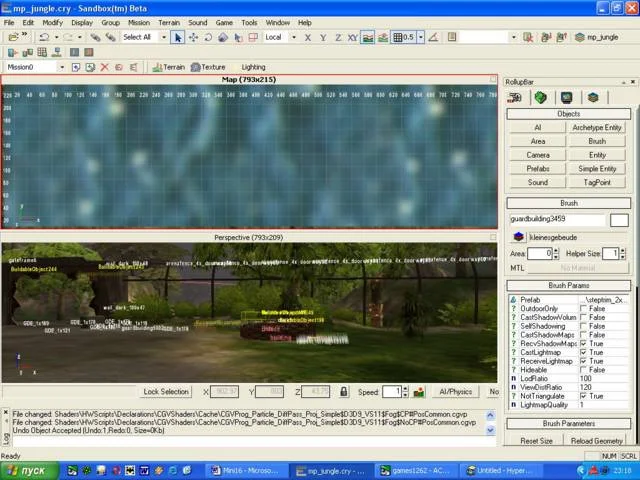The width and height of the screenshot is (640, 480).
Task: Constrain movement to Y axis
Action: [323, 38]
